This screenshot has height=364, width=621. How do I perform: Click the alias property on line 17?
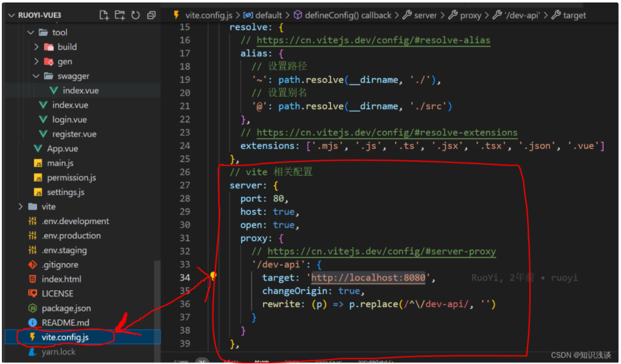(254, 53)
